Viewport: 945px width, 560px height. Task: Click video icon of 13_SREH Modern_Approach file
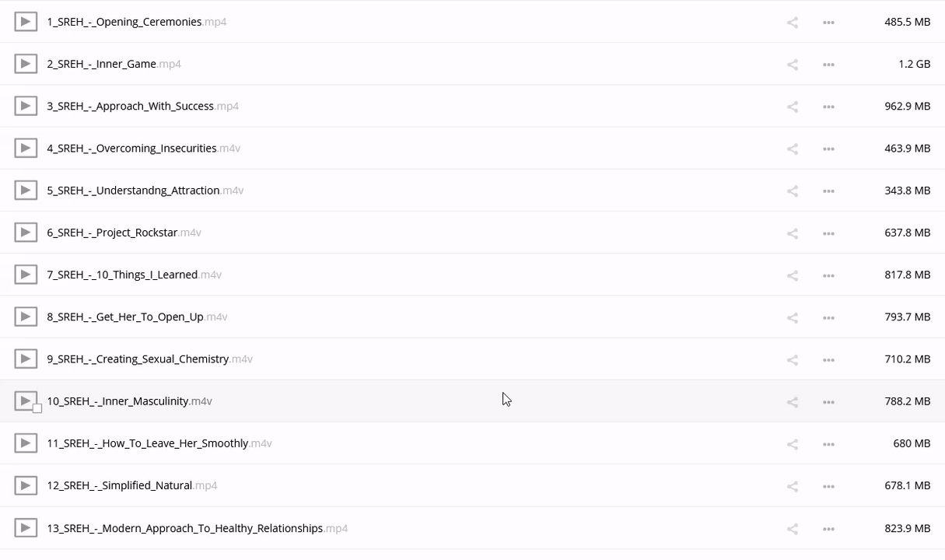coord(26,527)
